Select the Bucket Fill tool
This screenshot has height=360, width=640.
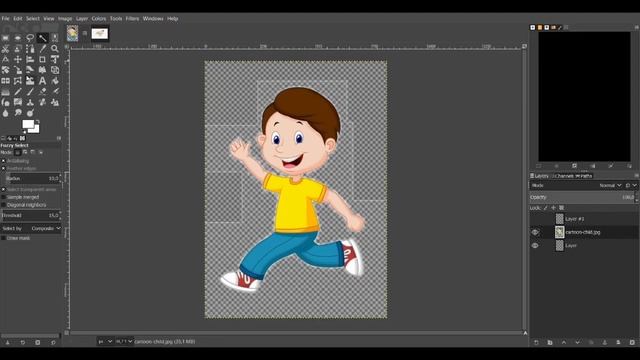coord(55,81)
